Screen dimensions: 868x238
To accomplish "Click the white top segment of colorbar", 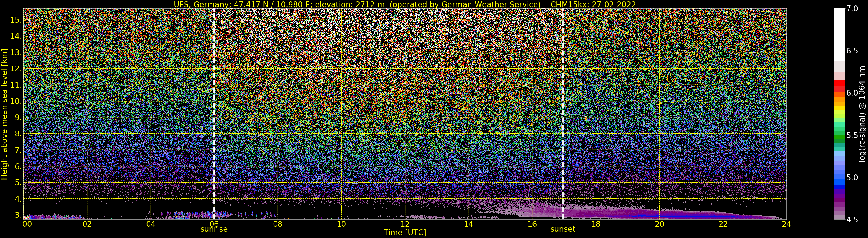I will point(839,35).
